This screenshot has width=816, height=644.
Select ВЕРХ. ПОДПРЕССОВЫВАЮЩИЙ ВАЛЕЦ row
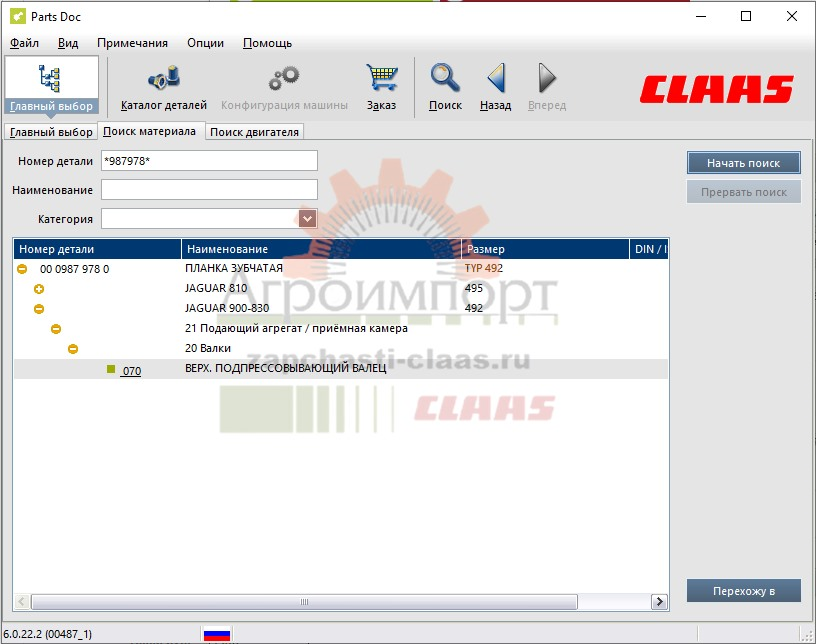pyautogui.click(x=286, y=368)
